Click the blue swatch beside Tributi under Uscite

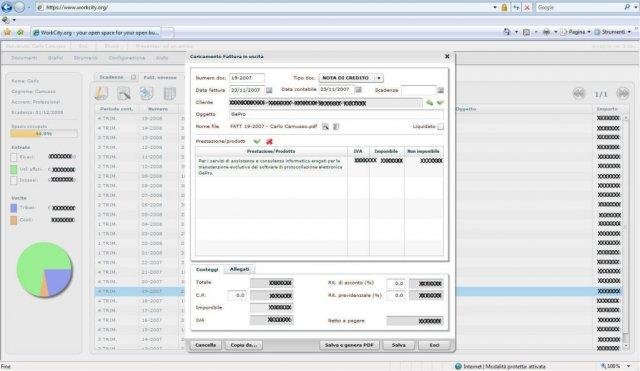(14, 208)
